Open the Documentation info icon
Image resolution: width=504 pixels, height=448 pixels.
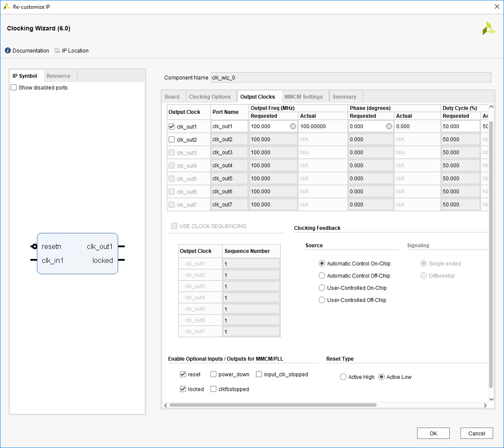tap(8, 50)
